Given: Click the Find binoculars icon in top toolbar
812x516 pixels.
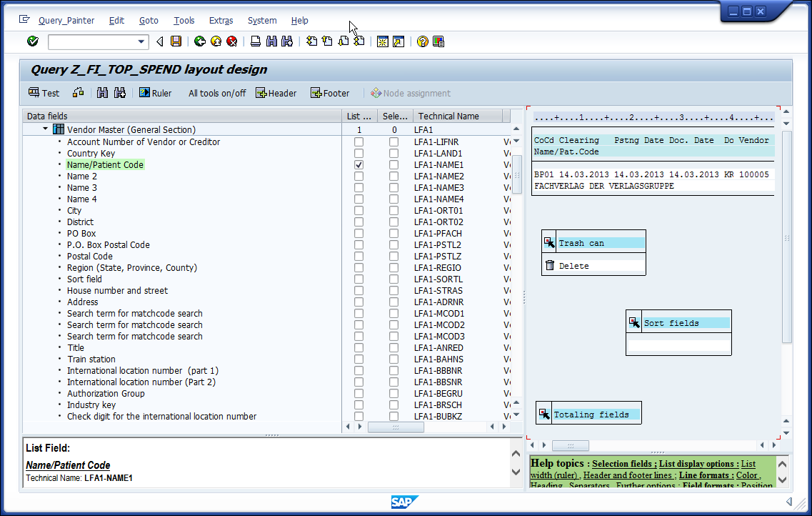Looking at the screenshot, I should [271, 41].
